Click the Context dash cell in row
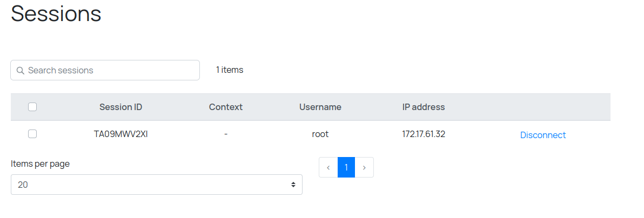The height and width of the screenshot is (218, 644). click(x=226, y=134)
